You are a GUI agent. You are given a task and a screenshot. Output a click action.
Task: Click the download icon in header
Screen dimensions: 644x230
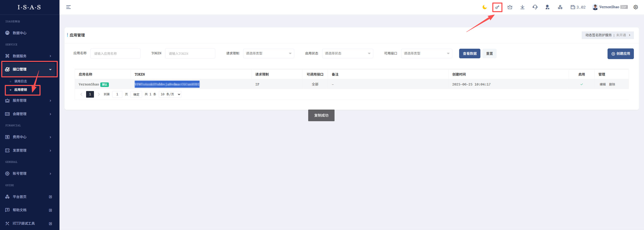click(522, 7)
